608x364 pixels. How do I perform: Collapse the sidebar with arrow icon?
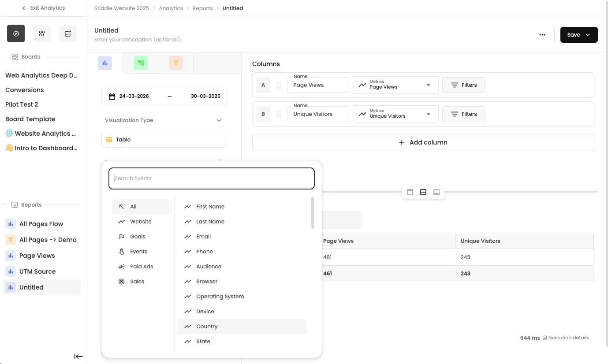[78, 357]
